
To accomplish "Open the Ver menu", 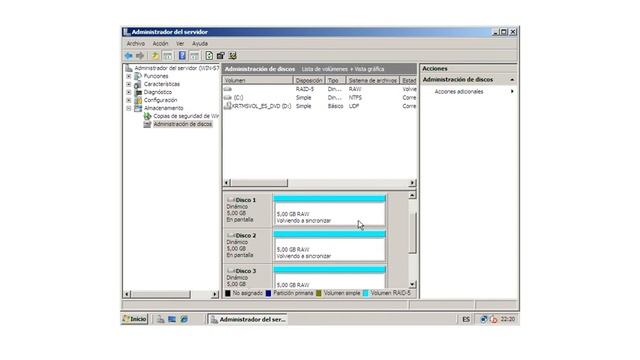I will 180,44.
